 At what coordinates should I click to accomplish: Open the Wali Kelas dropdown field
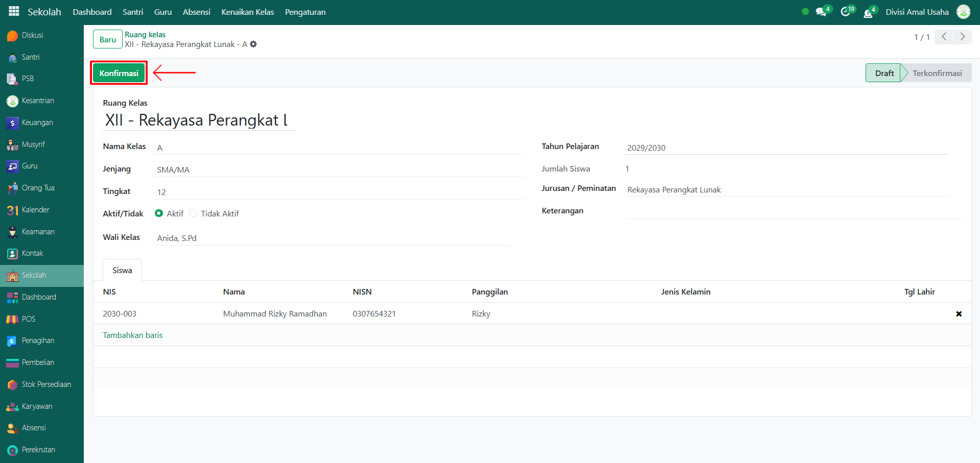pyautogui.click(x=331, y=238)
